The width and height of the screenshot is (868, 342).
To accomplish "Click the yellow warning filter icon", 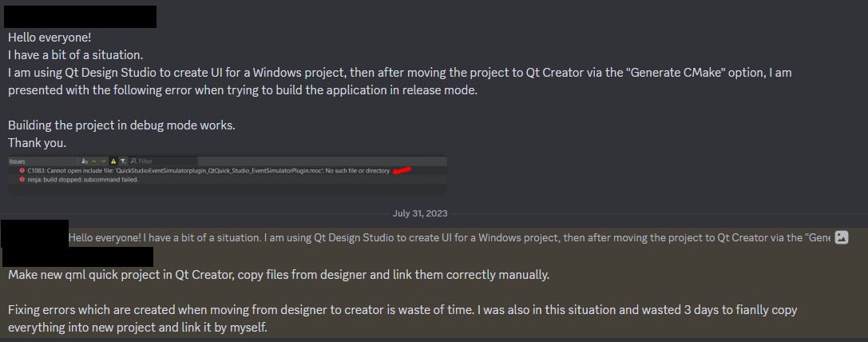I will pos(113,161).
